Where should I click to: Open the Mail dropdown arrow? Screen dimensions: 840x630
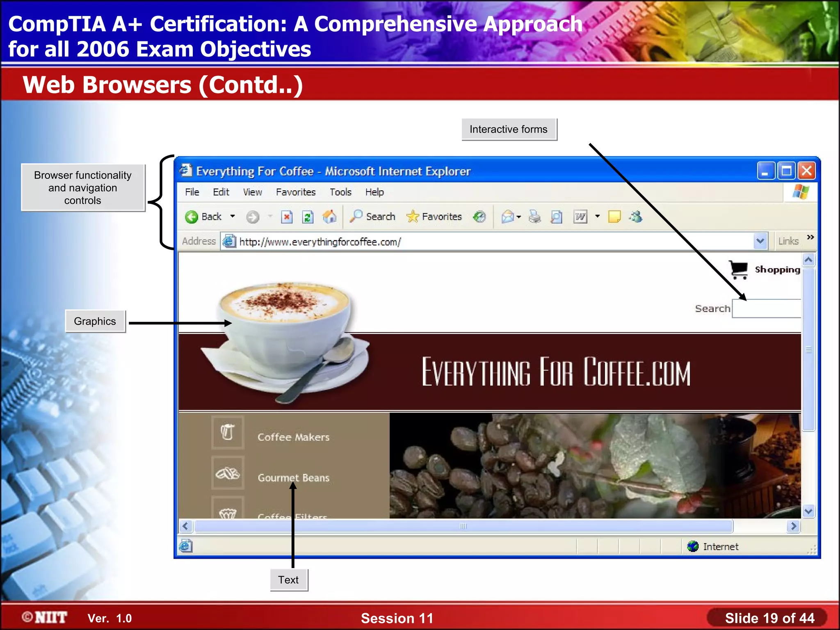(x=519, y=217)
